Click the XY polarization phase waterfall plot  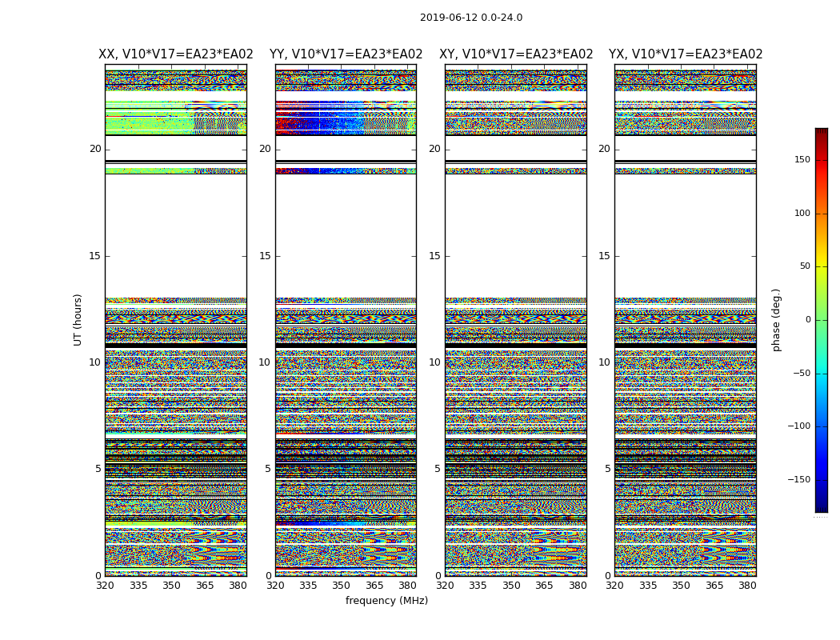[x=516, y=320]
